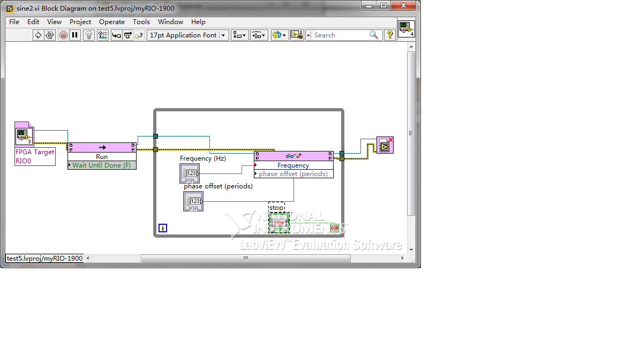Open the Edit menu

click(x=33, y=22)
